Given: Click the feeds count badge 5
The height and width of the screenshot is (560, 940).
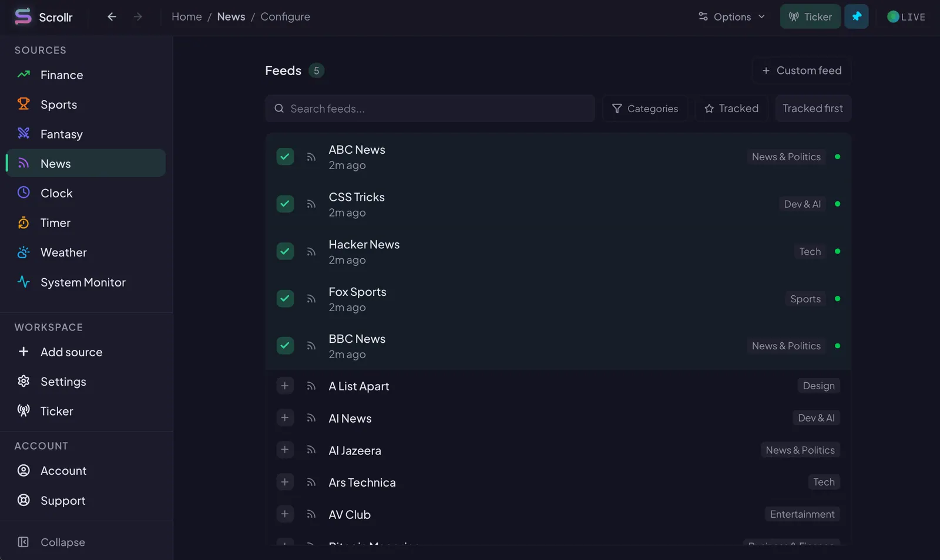Looking at the screenshot, I should (x=316, y=70).
